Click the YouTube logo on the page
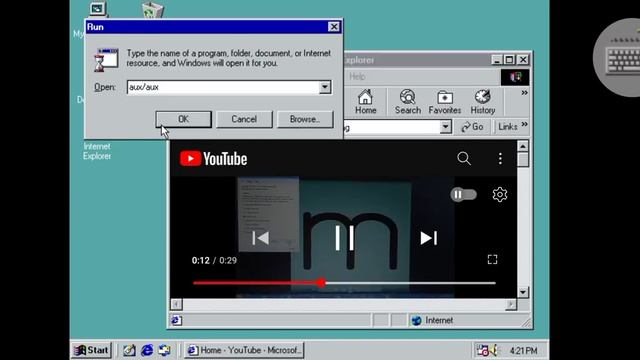The height and width of the screenshot is (360, 640). tap(213, 159)
